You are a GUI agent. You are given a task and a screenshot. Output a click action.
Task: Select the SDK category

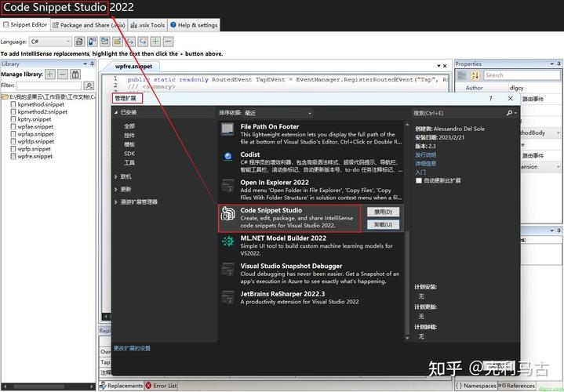(129, 154)
